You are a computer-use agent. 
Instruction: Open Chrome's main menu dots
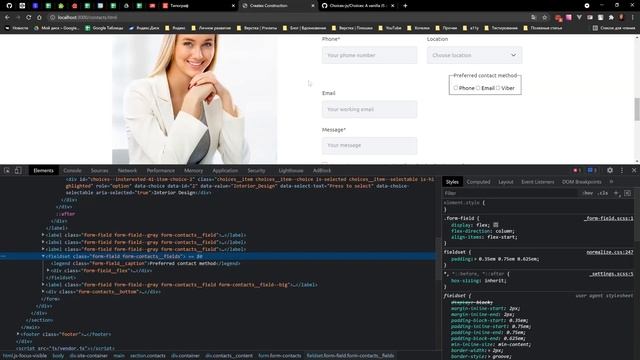[x=633, y=18]
